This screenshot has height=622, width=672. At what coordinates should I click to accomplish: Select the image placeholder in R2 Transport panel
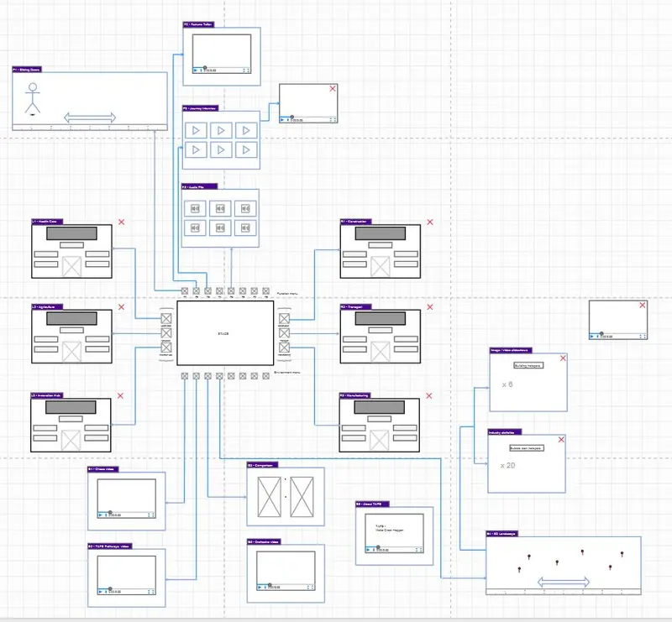click(381, 352)
